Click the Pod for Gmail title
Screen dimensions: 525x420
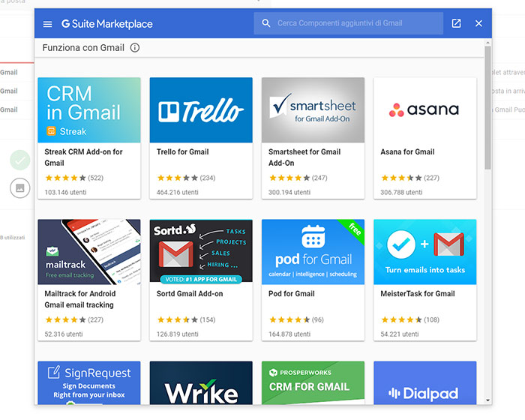tap(292, 294)
